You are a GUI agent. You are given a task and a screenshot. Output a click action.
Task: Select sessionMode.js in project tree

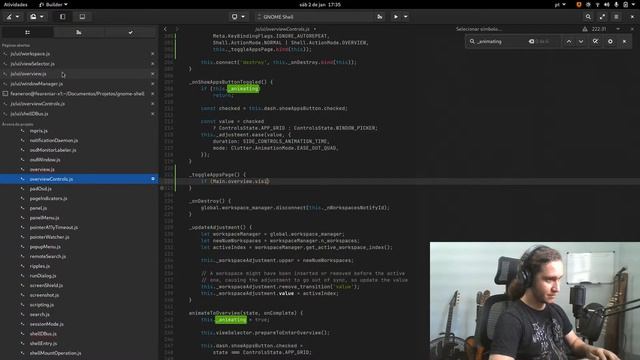(x=47, y=324)
